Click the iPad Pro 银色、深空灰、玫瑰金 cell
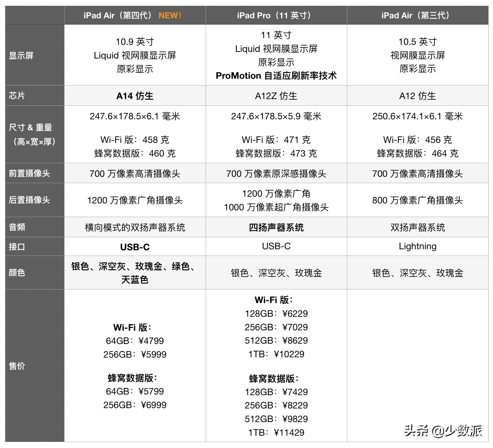The image size is (493, 448). 276,273
